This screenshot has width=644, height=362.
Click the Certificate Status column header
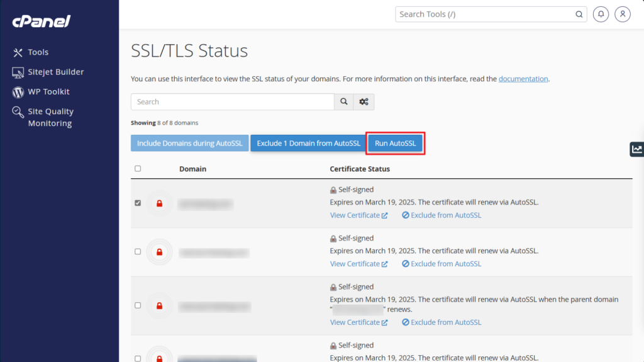tap(360, 169)
